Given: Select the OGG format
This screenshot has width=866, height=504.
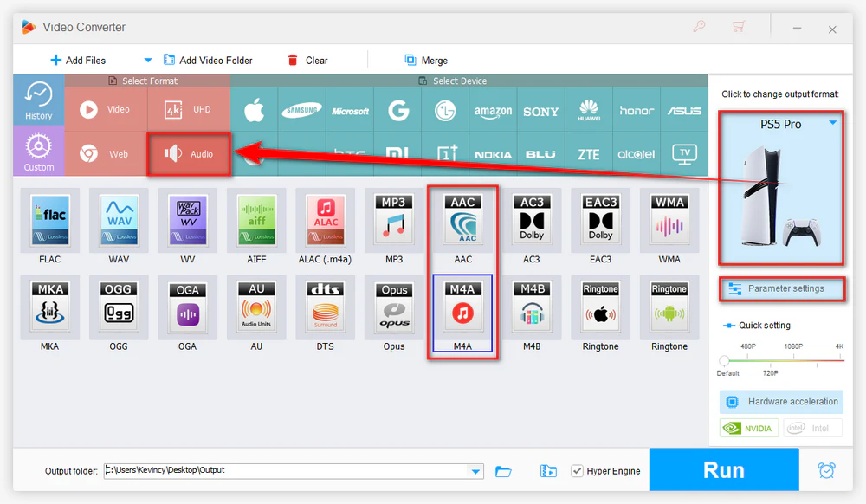Looking at the screenshot, I should tap(119, 307).
